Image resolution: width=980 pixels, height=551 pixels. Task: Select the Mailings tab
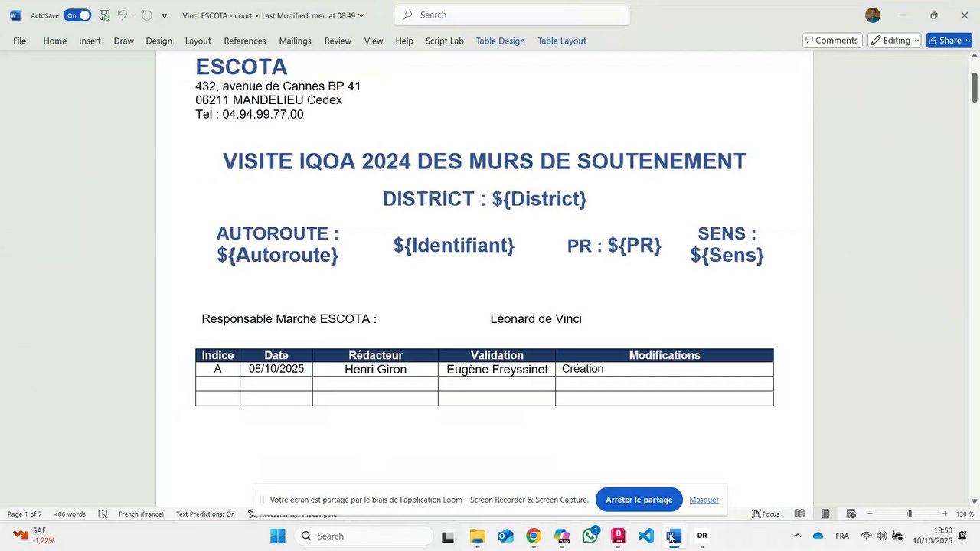coord(295,41)
